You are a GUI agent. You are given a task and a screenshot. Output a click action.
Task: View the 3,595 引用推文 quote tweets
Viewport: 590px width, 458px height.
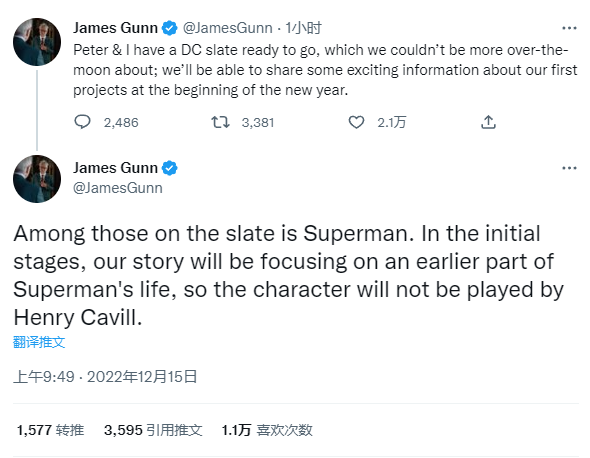pyautogui.click(x=153, y=430)
